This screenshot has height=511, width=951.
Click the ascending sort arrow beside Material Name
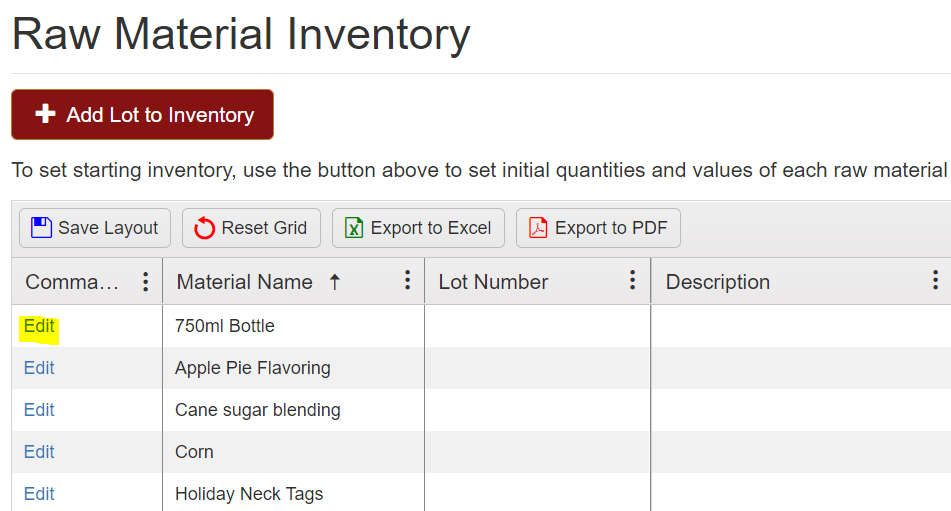[x=335, y=282]
